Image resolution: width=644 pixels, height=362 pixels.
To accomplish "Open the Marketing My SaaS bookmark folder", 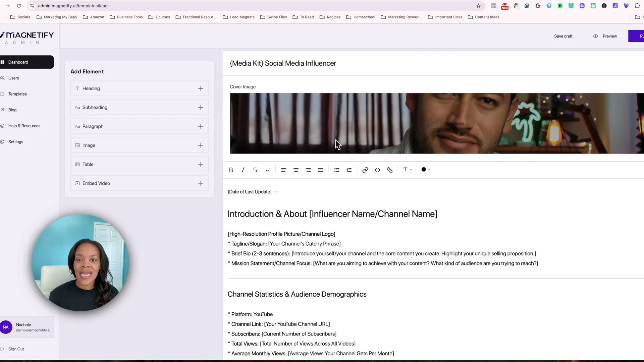I will [57, 17].
